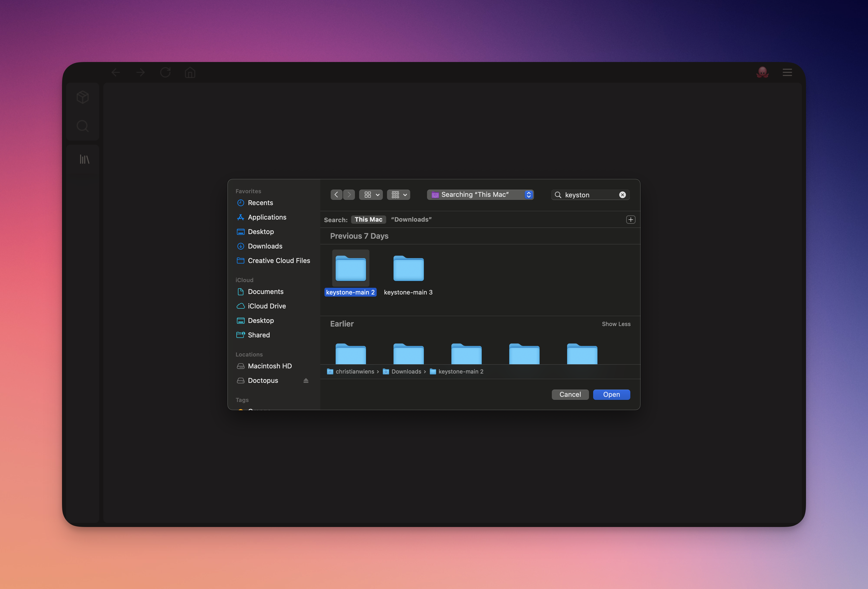Image resolution: width=868 pixels, height=589 pixels.
Task: Click the back chevron in file dialog
Action: click(336, 195)
